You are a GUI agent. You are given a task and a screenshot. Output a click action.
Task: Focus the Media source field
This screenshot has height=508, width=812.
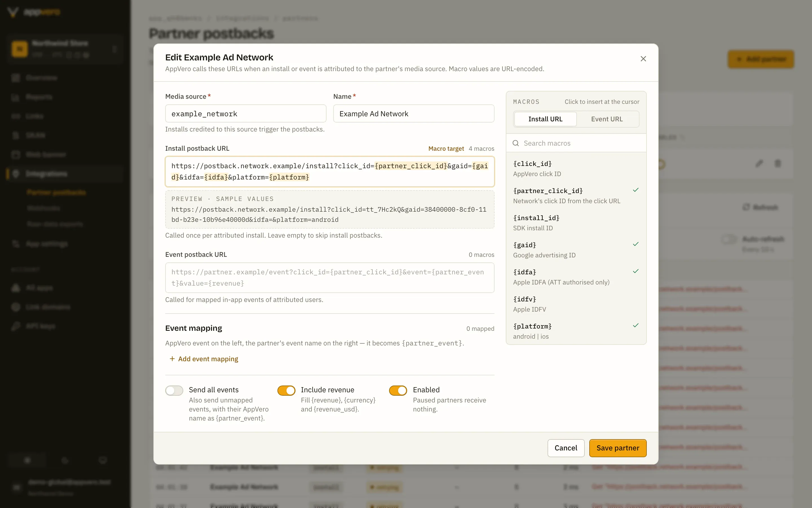pos(246,113)
